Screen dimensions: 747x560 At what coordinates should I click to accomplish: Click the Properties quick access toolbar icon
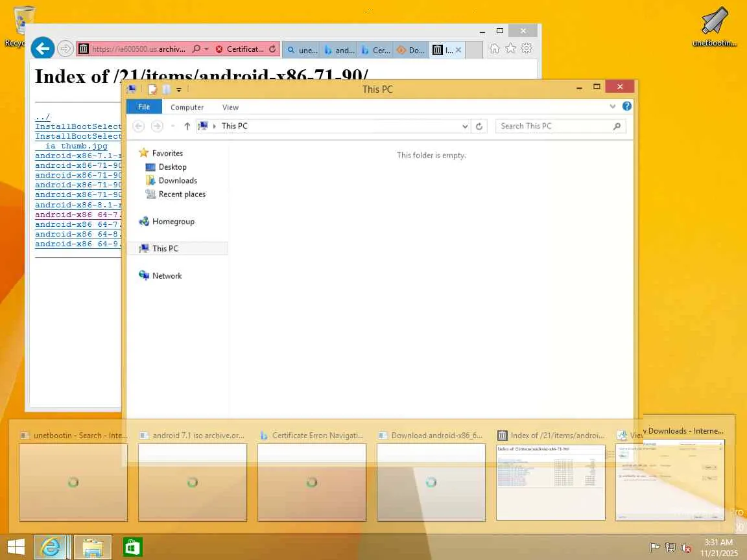(x=152, y=89)
